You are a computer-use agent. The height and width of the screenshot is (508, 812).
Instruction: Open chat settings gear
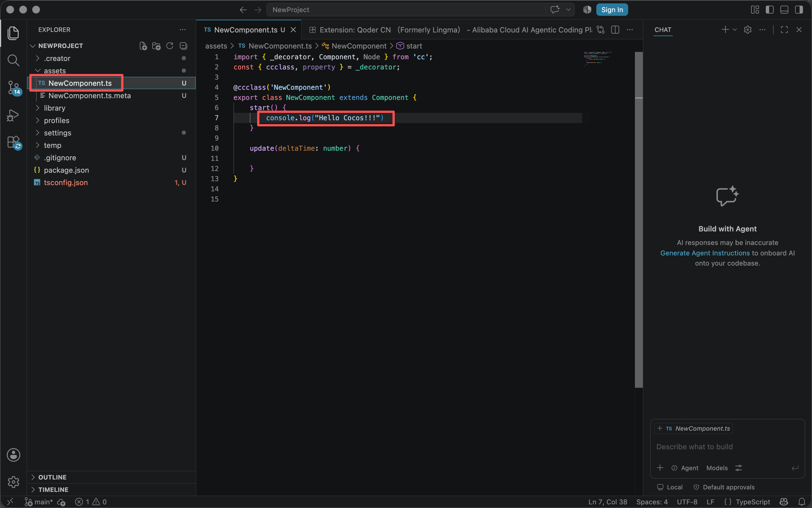[748, 30]
